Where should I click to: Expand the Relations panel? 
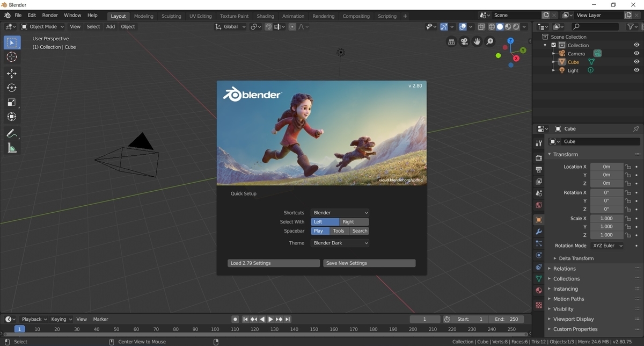click(565, 269)
